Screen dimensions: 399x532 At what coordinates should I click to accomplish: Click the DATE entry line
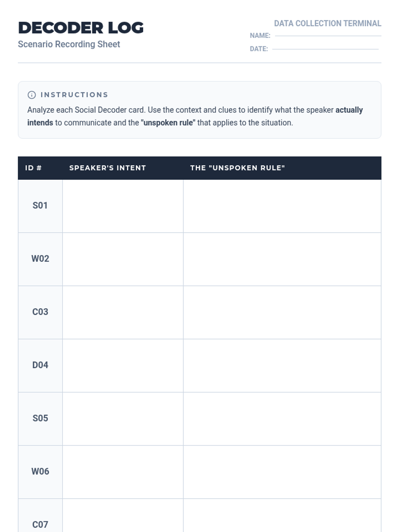click(x=325, y=49)
